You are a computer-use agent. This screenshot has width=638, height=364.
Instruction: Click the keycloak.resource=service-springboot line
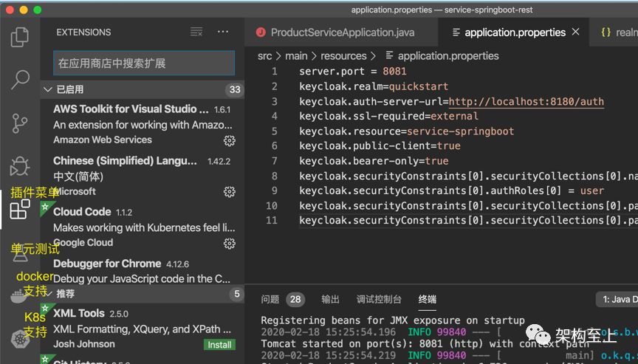406,131
